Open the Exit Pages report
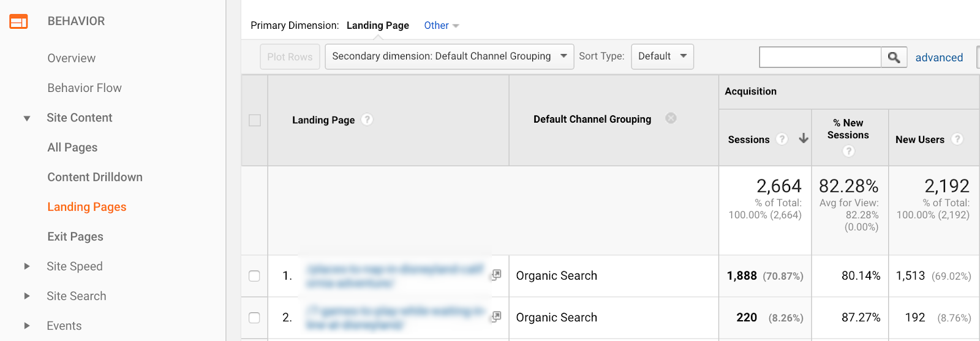This screenshot has height=341, width=980. coord(75,237)
